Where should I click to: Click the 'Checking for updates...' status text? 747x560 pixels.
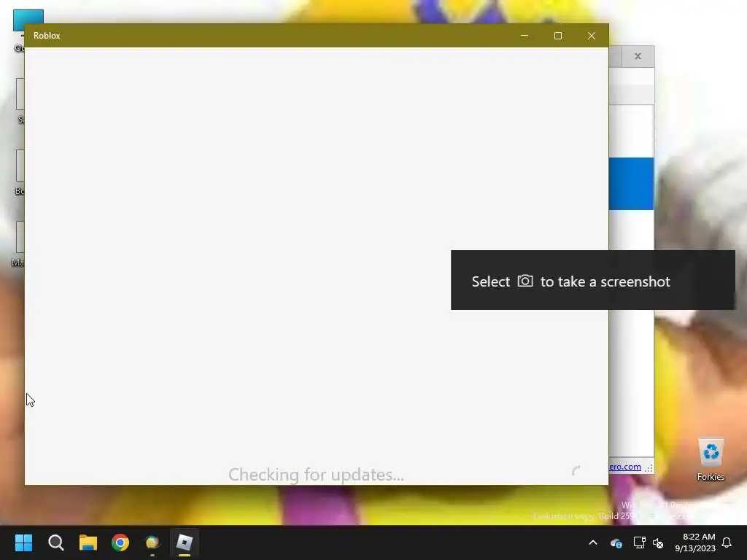pos(317,475)
